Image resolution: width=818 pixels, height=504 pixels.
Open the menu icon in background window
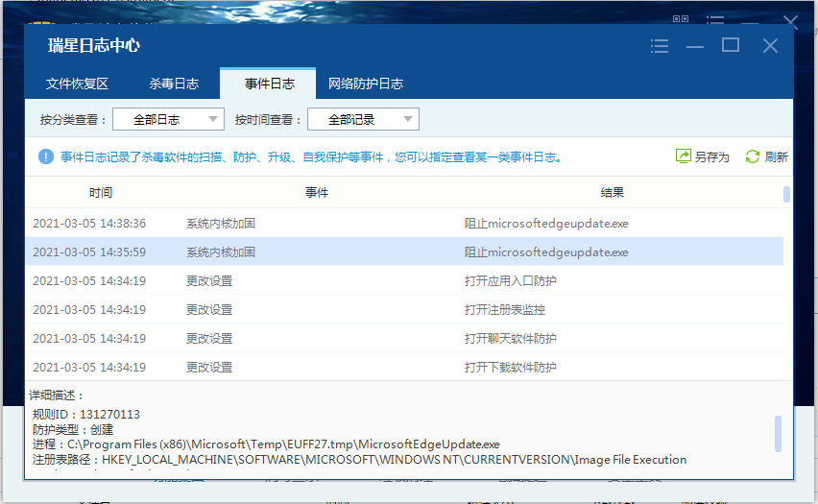[x=715, y=20]
